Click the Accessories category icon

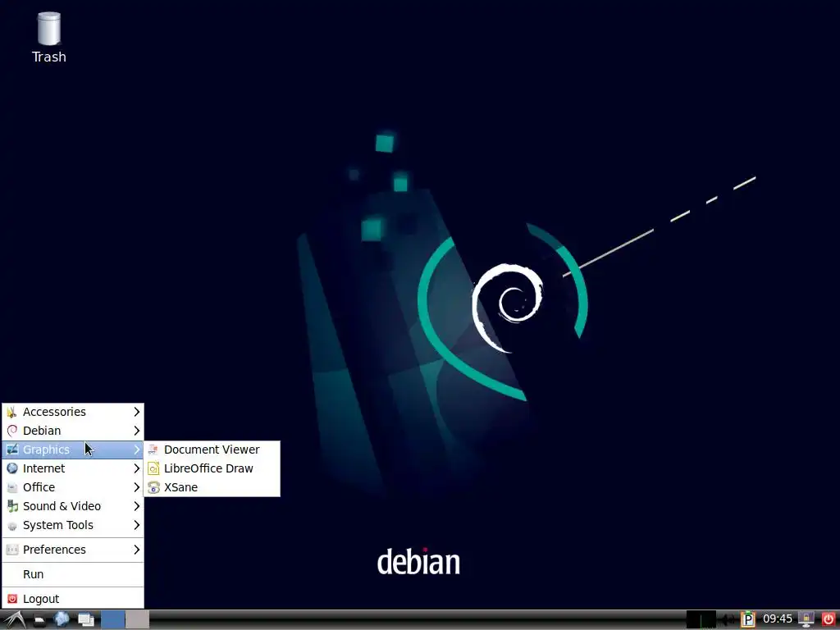click(11, 412)
